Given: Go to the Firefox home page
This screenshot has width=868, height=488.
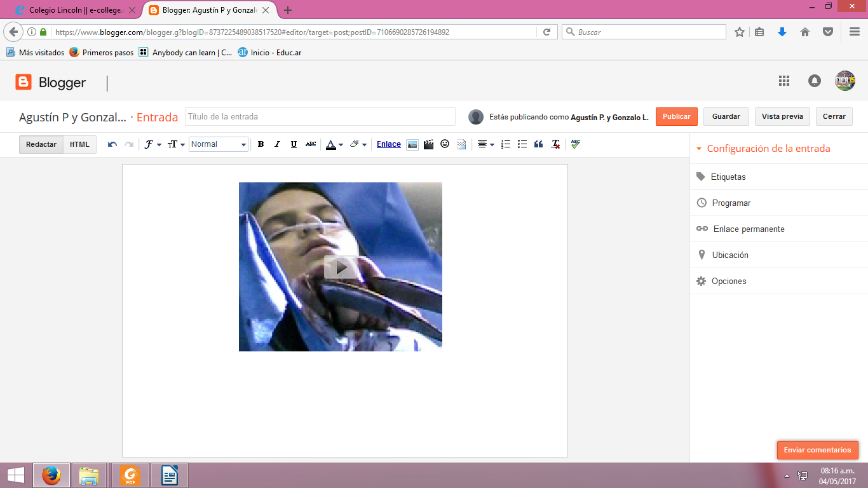Looking at the screenshot, I should [x=805, y=32].
